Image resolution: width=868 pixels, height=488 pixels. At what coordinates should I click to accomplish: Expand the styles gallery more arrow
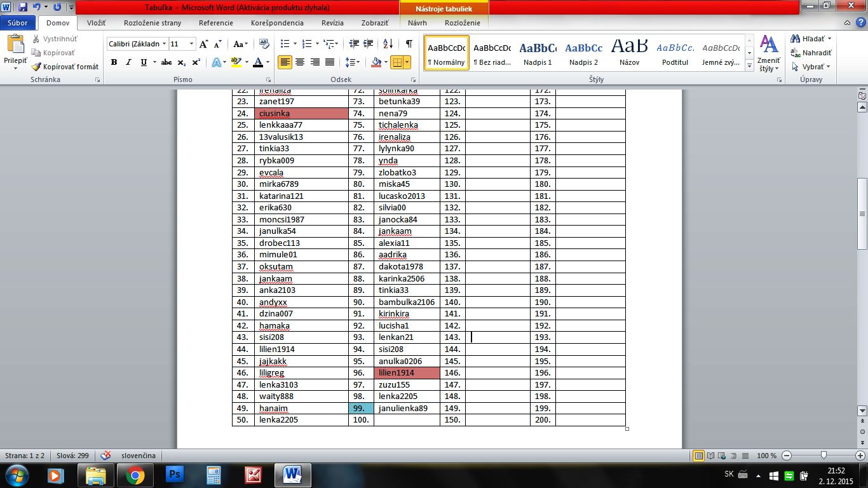pos(750,66)
